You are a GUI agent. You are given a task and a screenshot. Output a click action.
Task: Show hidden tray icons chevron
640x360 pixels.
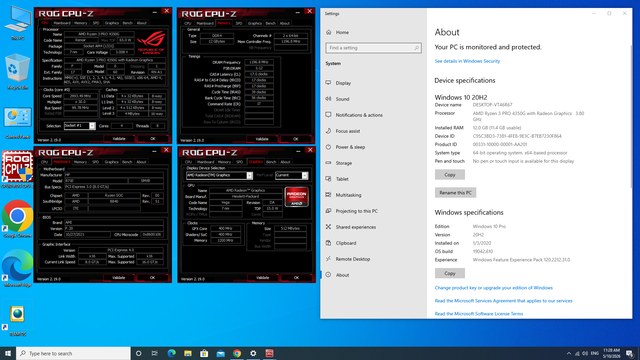pyautogui.click(x=569, y=353)
